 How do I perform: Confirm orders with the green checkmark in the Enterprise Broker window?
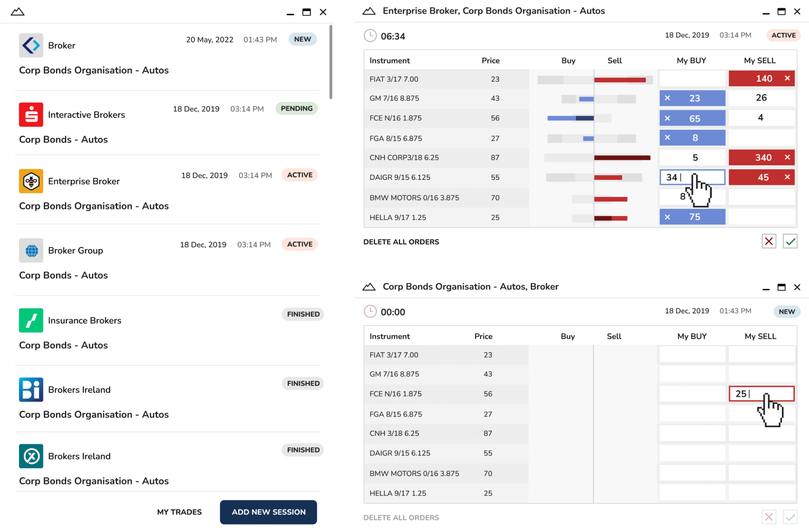790,241
